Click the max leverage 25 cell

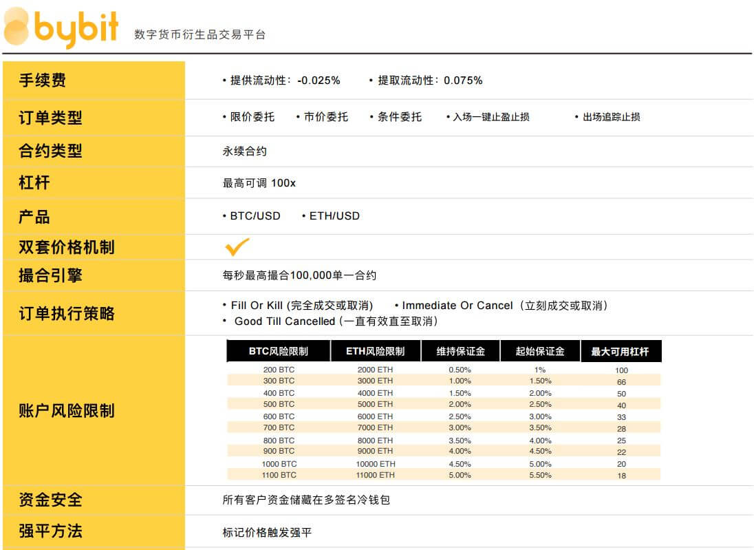621,441
